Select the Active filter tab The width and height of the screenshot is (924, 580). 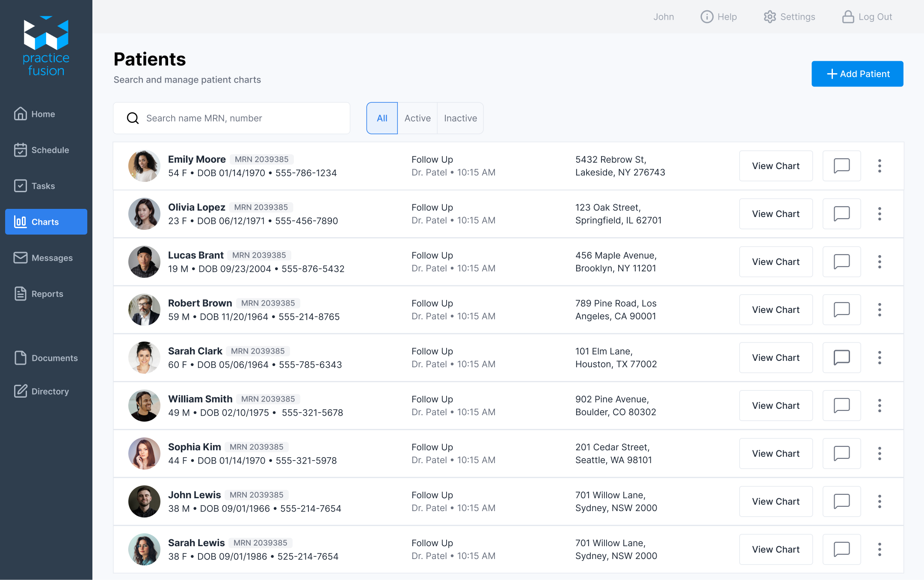click(x=417, y=118)
